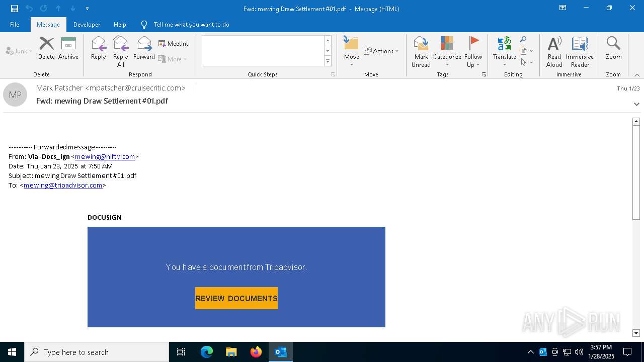Image resolution: width=644 pixels, height=362 pixels.
Task: Open the Related items dropdown
Action: pos(526,51)
